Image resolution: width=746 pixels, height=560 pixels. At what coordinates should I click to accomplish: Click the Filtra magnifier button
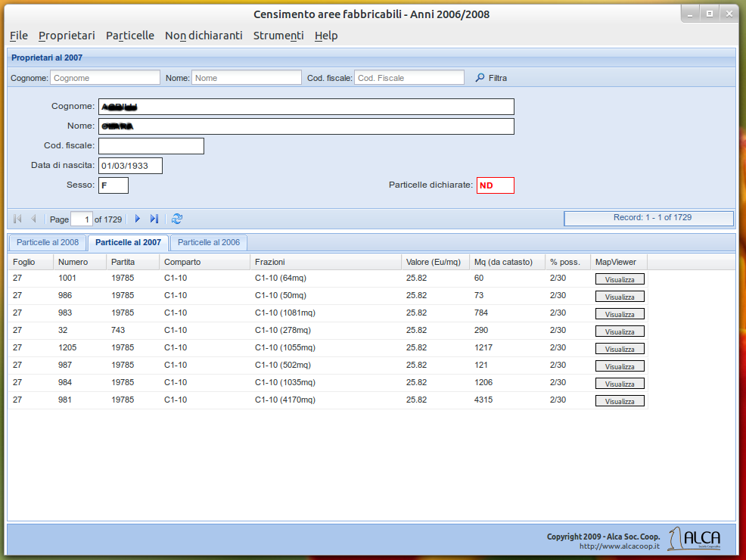coord(491,77)
